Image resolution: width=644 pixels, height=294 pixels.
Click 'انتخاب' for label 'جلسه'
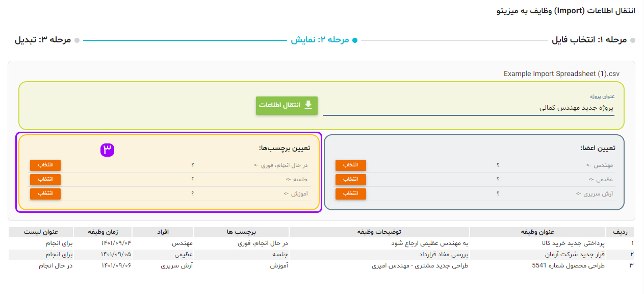point(45,179)
